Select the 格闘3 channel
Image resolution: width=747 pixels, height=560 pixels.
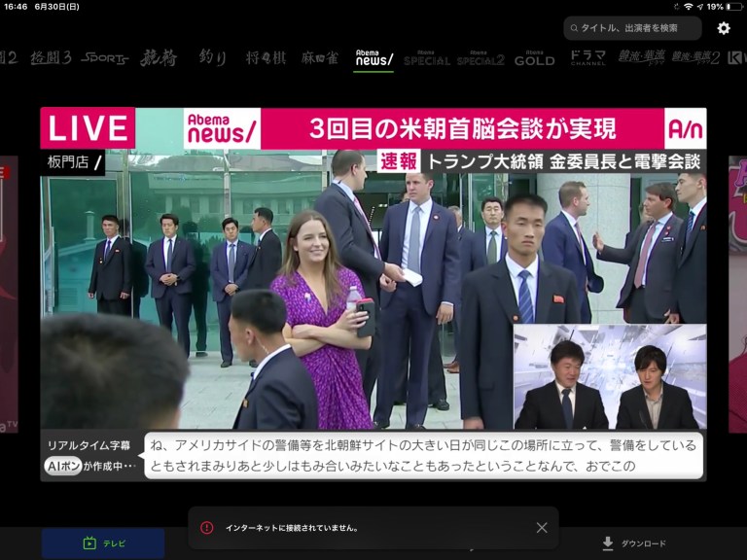coord(51,58)
